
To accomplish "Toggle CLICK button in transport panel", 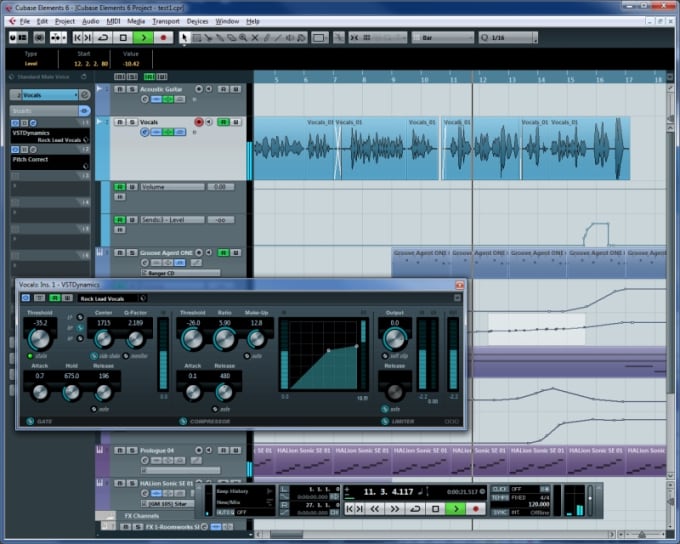I will [x=499, y=489].
